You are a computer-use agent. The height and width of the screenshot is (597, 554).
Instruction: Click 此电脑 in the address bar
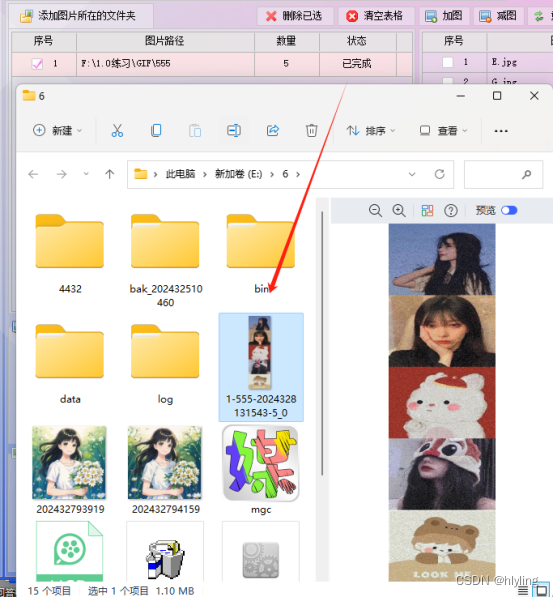pyautogui.click(x=180, y=174)
